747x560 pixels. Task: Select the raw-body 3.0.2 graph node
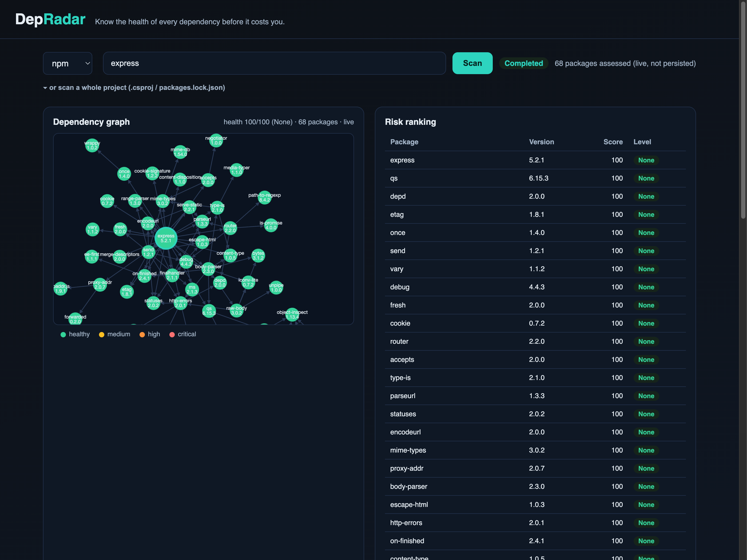[236, 311]
